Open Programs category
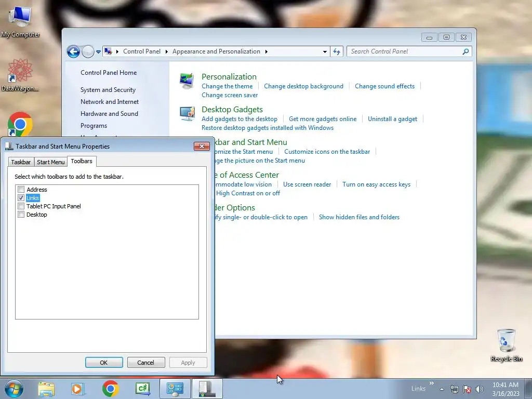This screenshot has height=399, width=532. pos(94,126)
